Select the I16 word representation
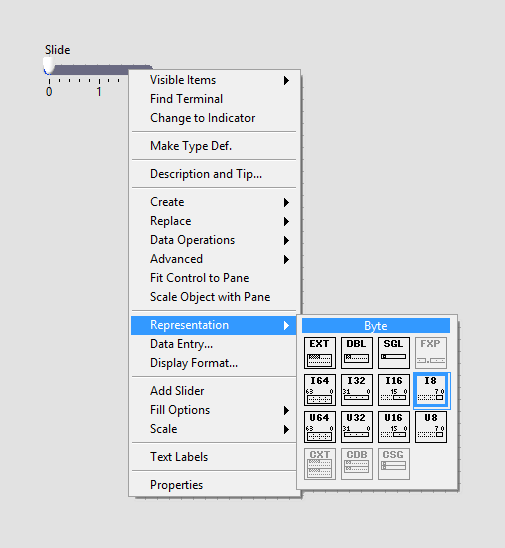Viewport: 505px width, 548px height. (x=394, y=390)
